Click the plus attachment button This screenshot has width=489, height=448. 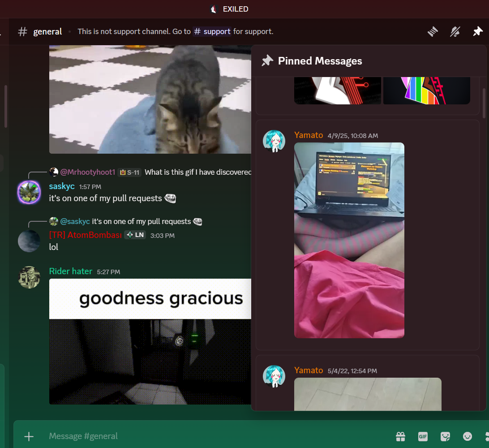29,436
